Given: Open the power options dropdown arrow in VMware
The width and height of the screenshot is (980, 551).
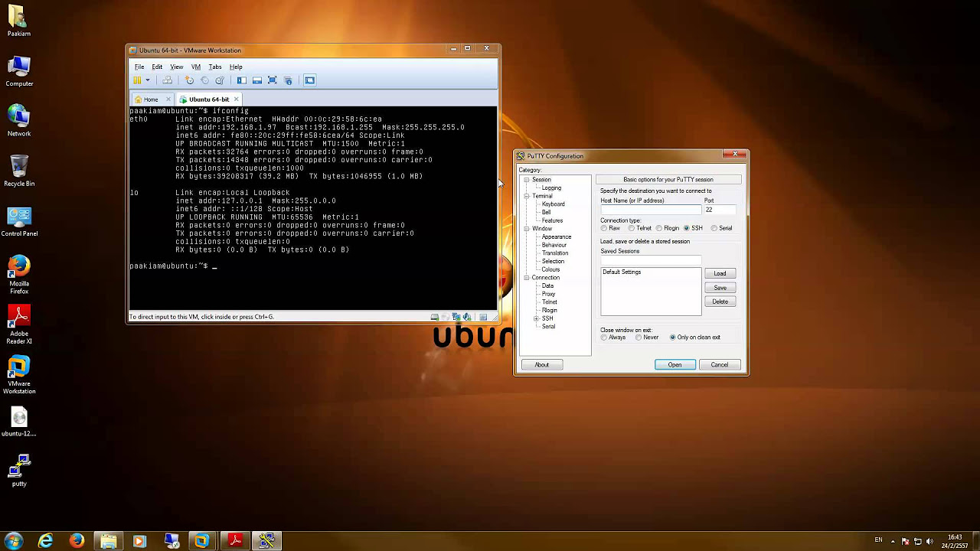Looking at the screenshot, I should [x=148, y=80].
